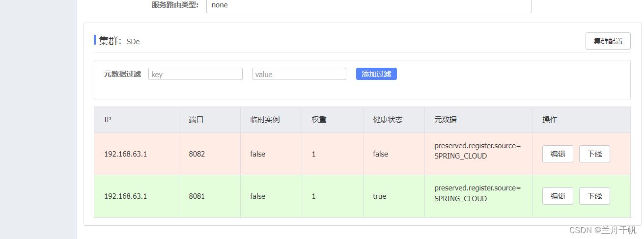The image size is (644, 239).
Task: Open the 集群配置 cluster settings button
Action: (608, 41)
